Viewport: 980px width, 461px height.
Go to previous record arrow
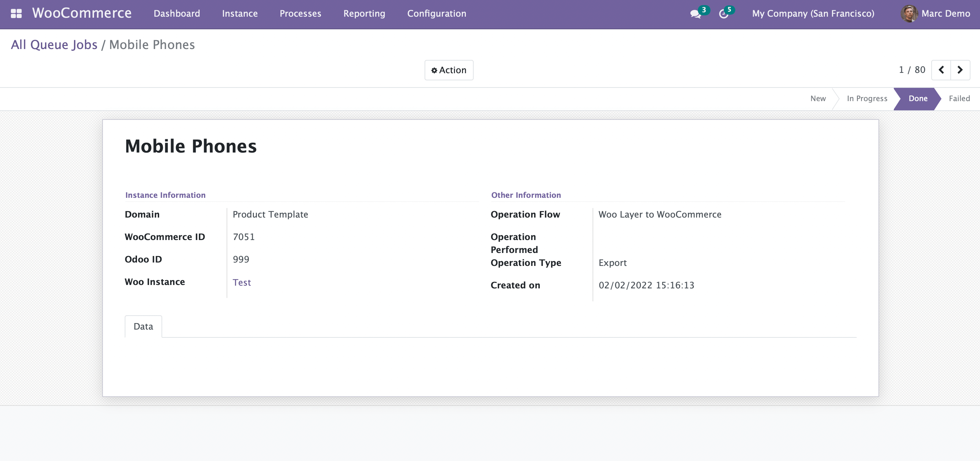point(941,70)
